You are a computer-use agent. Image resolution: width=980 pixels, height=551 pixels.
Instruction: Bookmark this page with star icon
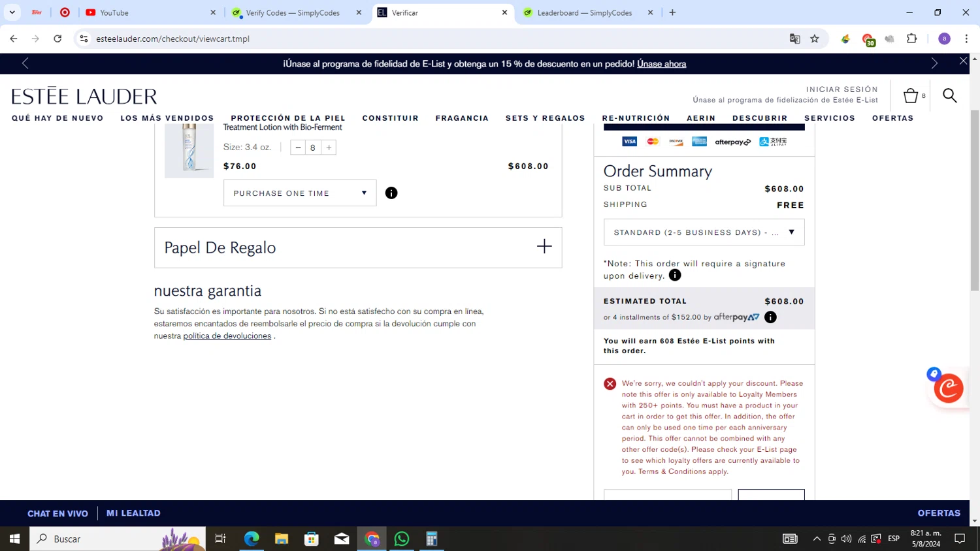(815, 39)
